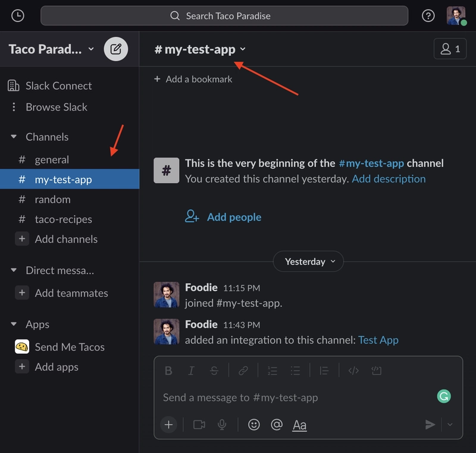The width and height of the screenshot is (476, 453).
Task: Open the Yesterday date dropdown
Action: (309, 262)
